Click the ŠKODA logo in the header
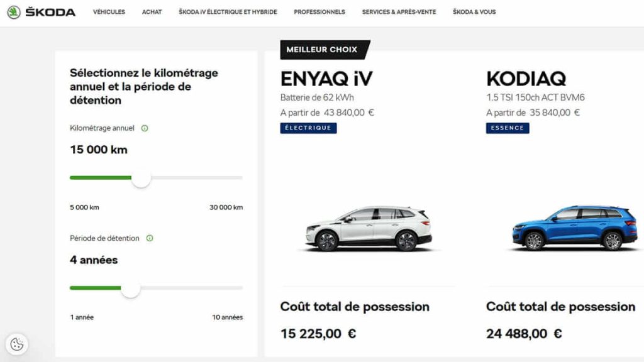The height and width of the screenshot is (362, 644). (42, 11)
